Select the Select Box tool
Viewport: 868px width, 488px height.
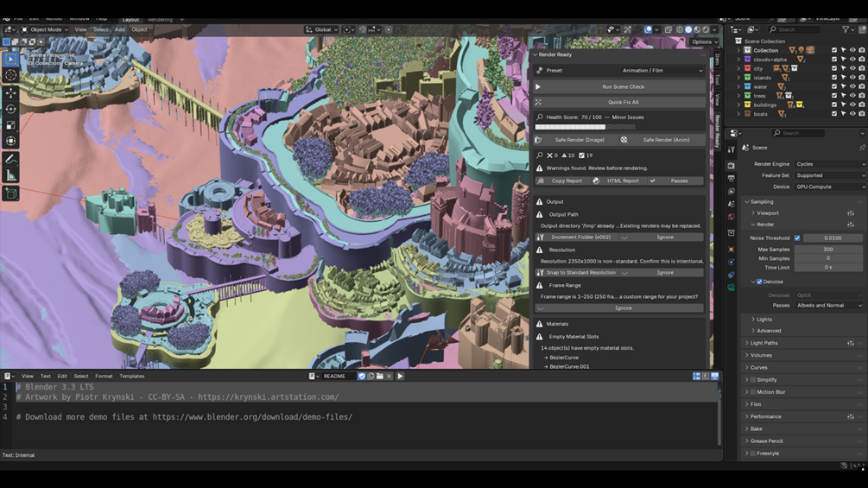click(10, 59)
